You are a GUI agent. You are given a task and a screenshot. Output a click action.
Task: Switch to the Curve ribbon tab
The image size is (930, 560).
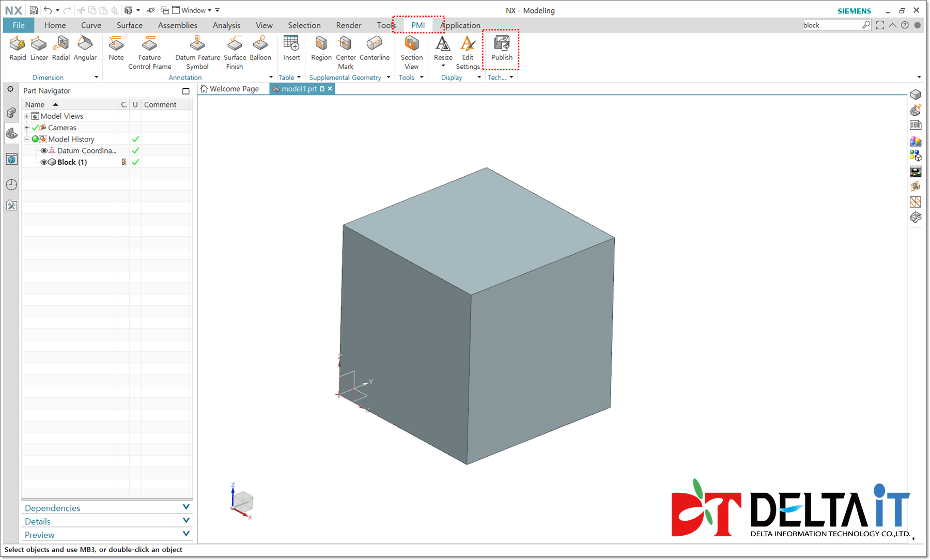coord(91,25)
